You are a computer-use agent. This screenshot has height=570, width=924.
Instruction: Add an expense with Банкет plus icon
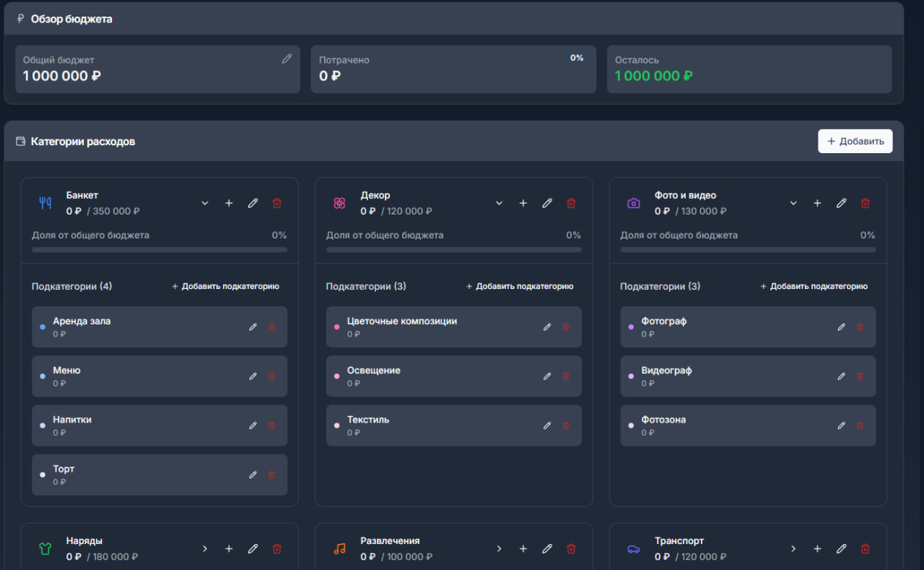(x=229, y=203)
